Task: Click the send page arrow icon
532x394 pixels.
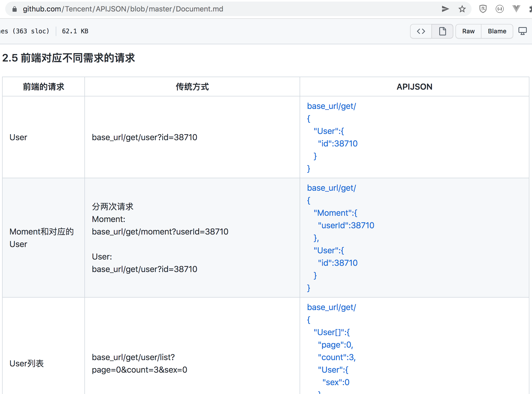Action: [445, 9]
